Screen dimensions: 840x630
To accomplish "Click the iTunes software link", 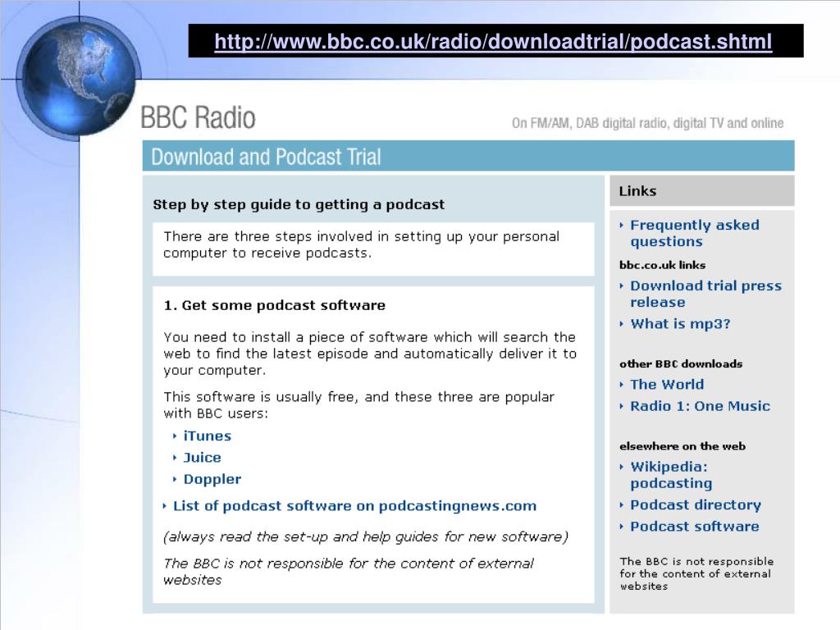I will (208, 436).
